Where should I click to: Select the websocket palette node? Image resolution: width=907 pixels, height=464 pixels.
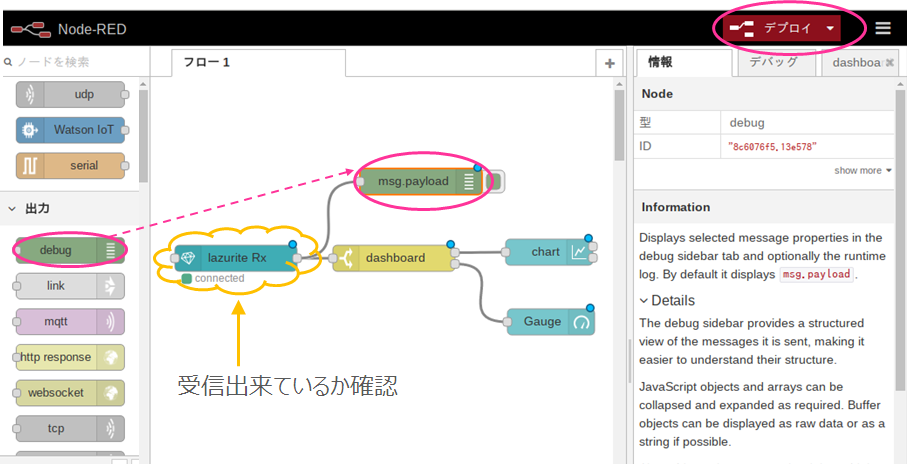click(70, 392)
